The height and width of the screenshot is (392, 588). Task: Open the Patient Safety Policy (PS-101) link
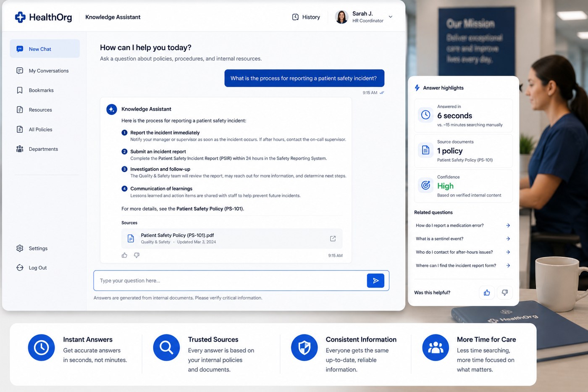coord(210,209)
